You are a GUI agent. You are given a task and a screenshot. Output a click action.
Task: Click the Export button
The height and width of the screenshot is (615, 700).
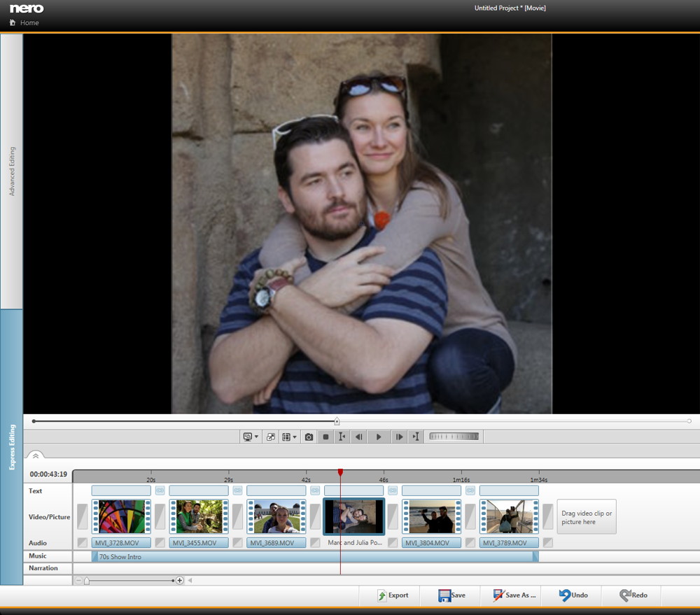[393, 595]
